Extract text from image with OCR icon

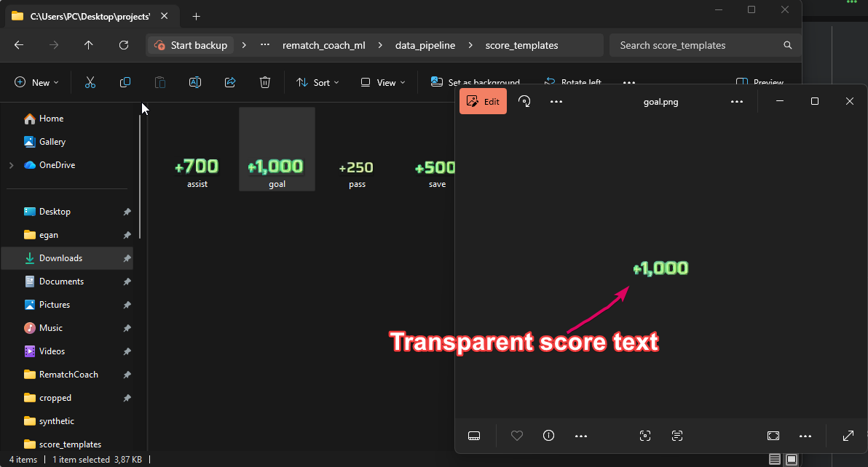click(677, 436)
